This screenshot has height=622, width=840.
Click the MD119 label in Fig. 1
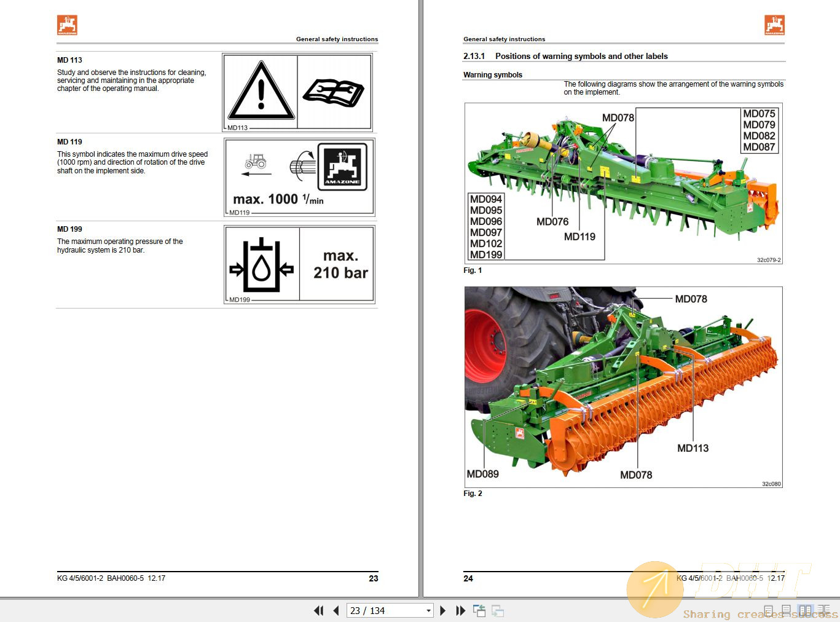coord(579,237)
